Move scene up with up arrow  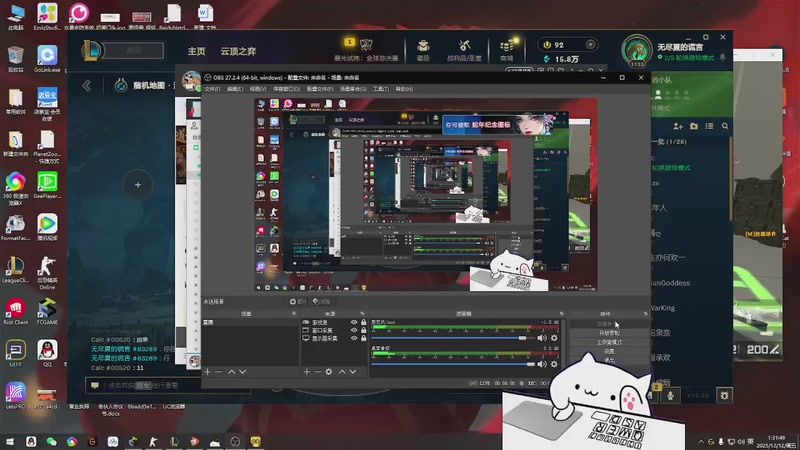point(231,372)
